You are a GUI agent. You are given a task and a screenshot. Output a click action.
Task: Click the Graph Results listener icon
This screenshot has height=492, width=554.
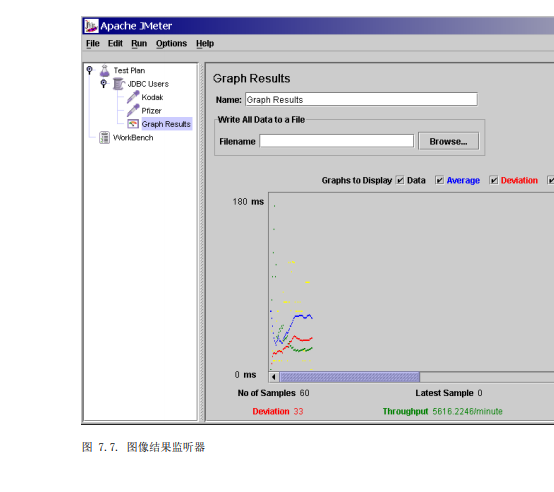(x=133, y=124)
